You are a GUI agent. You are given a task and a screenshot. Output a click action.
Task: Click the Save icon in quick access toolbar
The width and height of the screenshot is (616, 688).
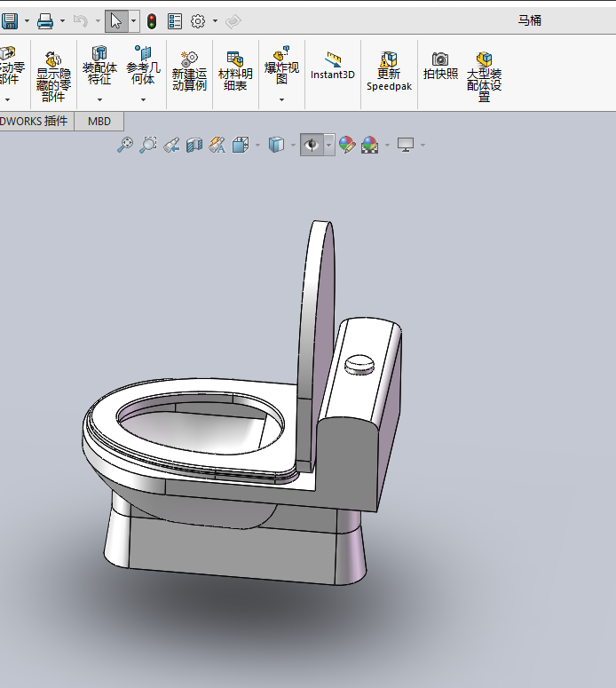[x=10, y=20]
